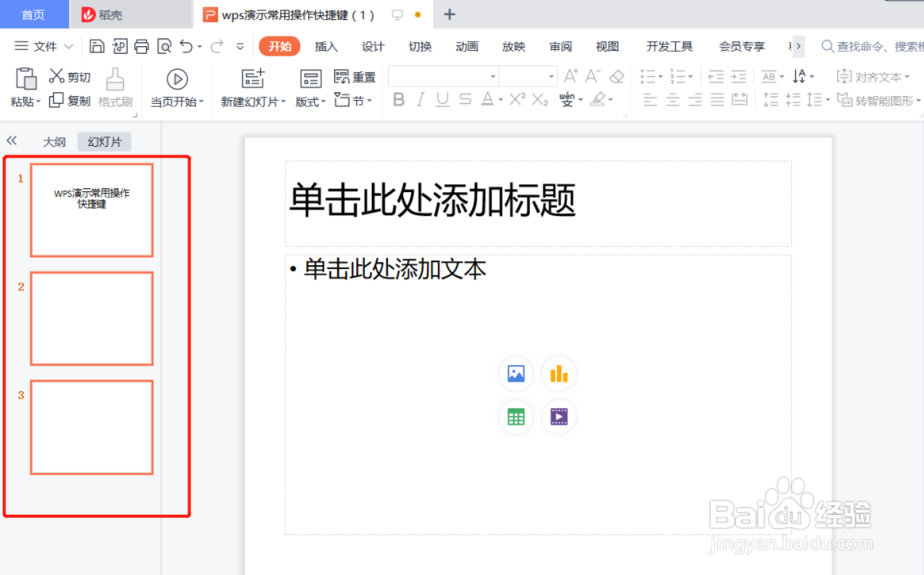Expand the Paste (粘贴) dropdown arrow
This screenshot has width=924, height=575.
[x=38, y=102]
